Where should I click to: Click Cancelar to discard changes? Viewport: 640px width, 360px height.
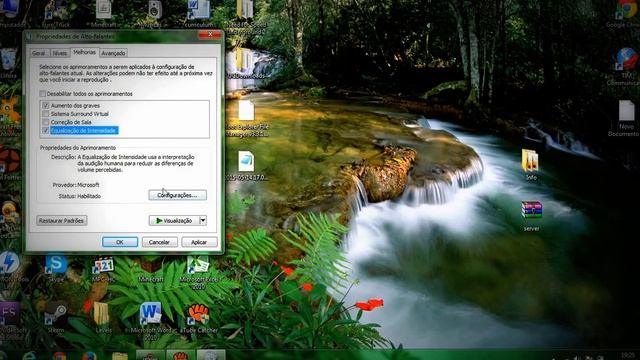coord(159,242)
